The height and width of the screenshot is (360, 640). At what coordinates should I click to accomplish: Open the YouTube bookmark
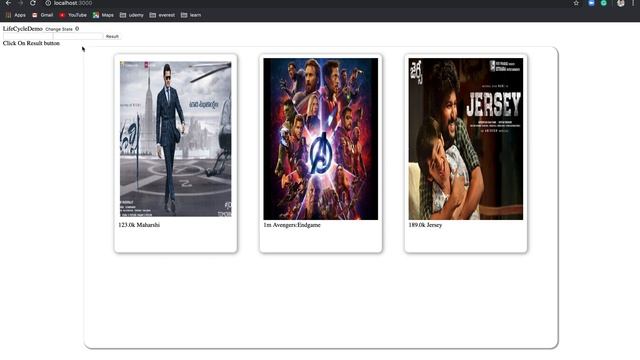[x=73, y=15]
